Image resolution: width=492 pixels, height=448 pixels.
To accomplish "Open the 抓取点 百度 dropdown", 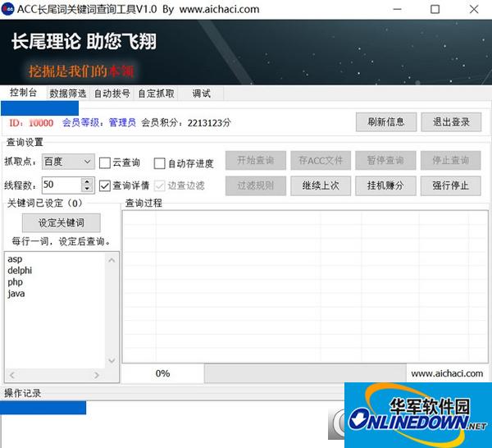I will [68, 162].
